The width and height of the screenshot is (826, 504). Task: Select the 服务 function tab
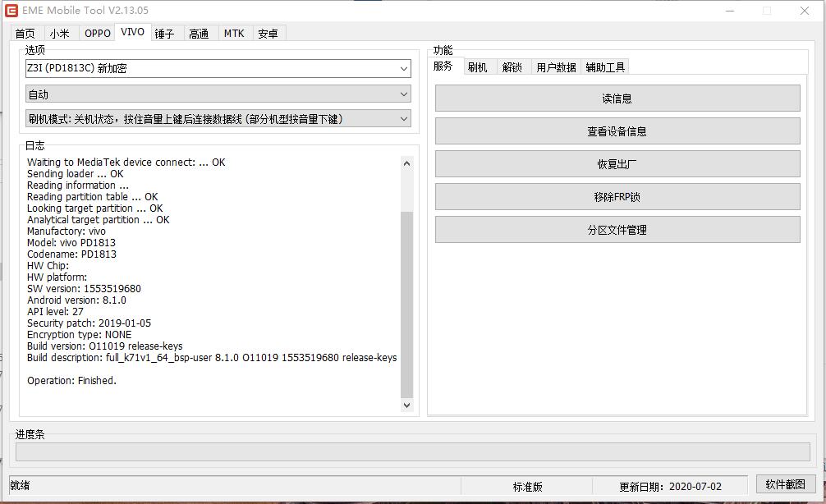(443, 66)
